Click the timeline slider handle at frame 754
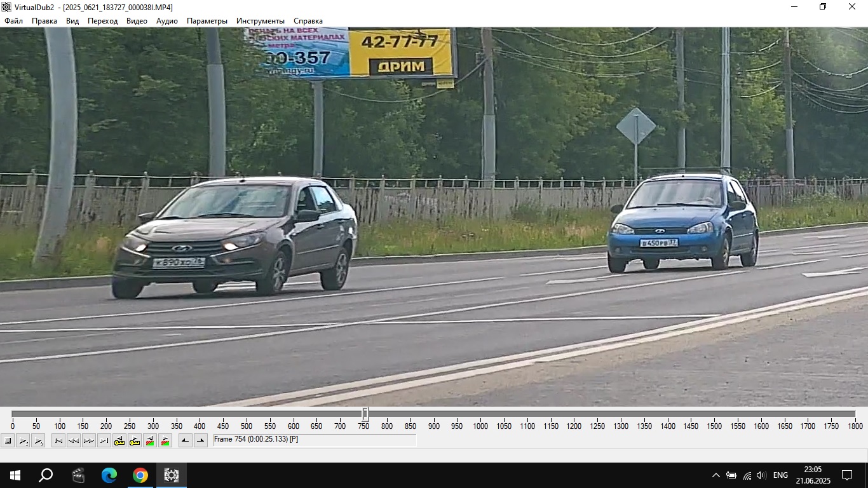Viewport: 868px width, 488px height. pos(365,414)
